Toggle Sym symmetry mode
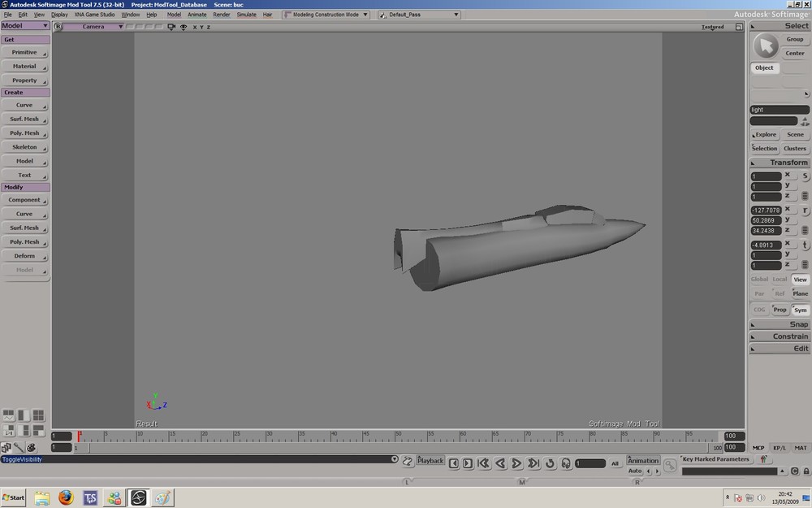Viewport: 812px width, 508px height. pyautogui.click(x=800, y=310)
